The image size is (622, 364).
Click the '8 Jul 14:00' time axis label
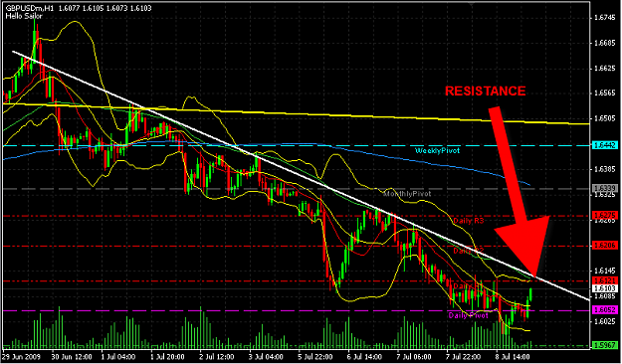click(514, 357)
